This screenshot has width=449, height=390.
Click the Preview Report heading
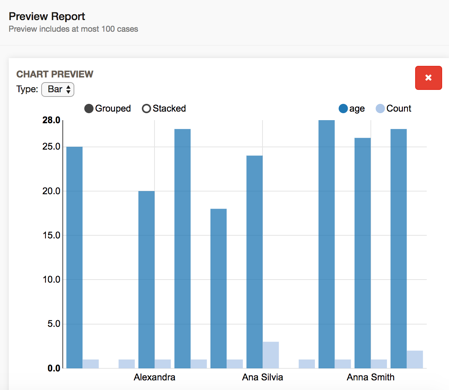(x=47, y=16)
